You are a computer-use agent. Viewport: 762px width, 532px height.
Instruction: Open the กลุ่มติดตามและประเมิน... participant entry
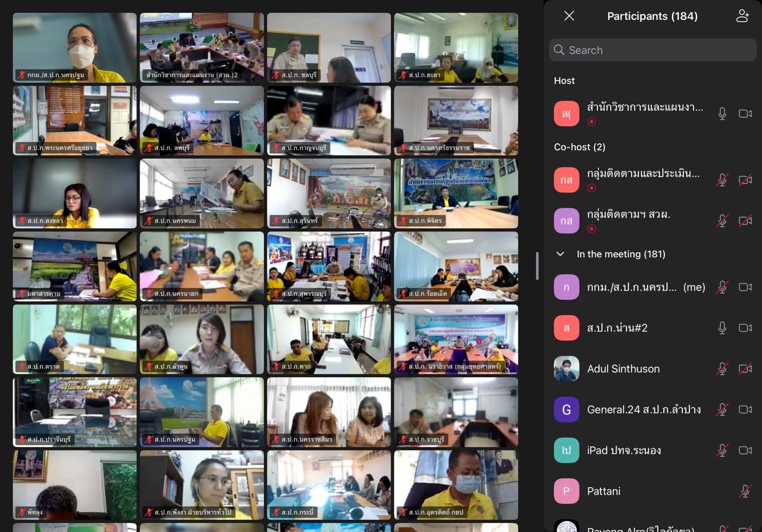point(652,180)
